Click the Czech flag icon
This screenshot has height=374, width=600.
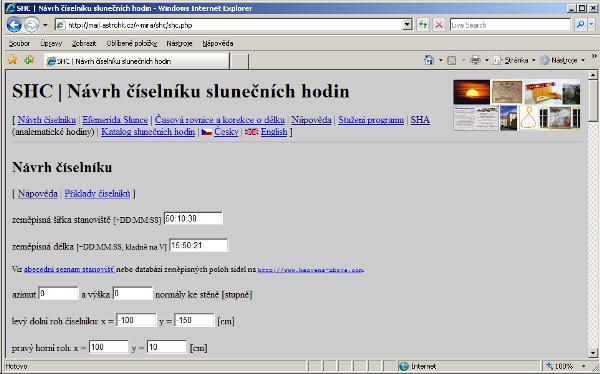(x=207, y=132)
